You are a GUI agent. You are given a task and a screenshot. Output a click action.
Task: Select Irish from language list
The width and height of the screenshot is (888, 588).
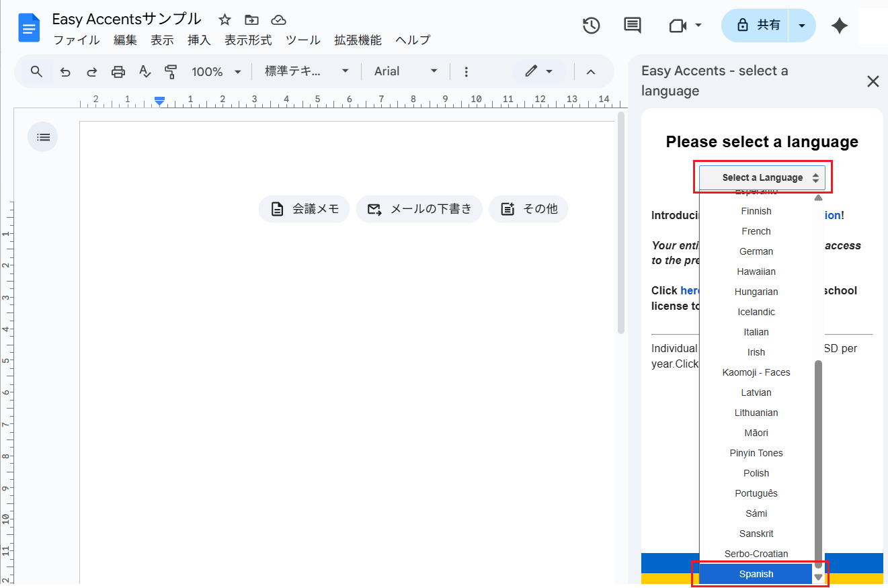point(756,352)
